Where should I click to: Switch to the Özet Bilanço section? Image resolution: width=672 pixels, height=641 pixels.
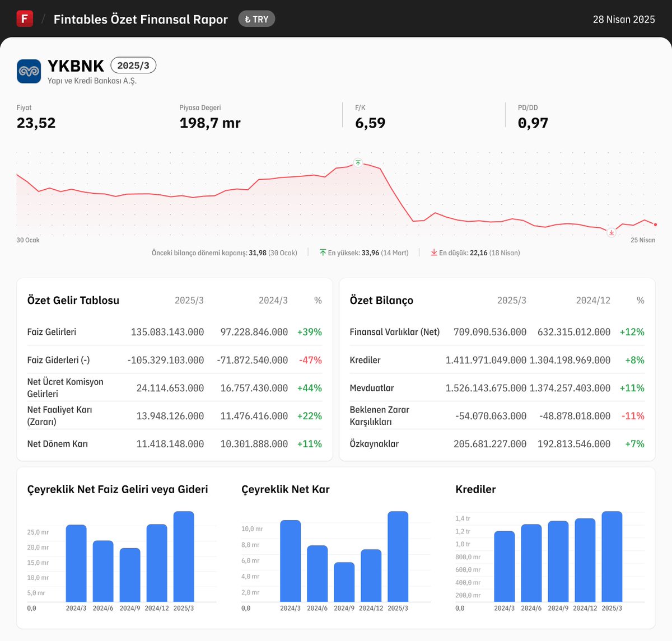(x=381, y=300)
